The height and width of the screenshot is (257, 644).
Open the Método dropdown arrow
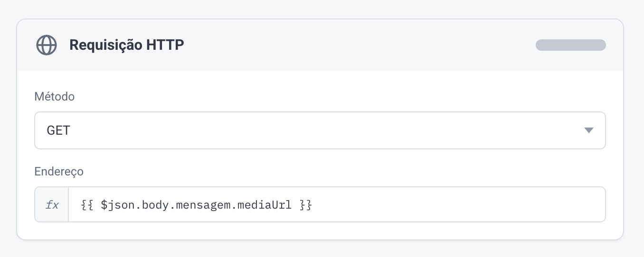589,130
